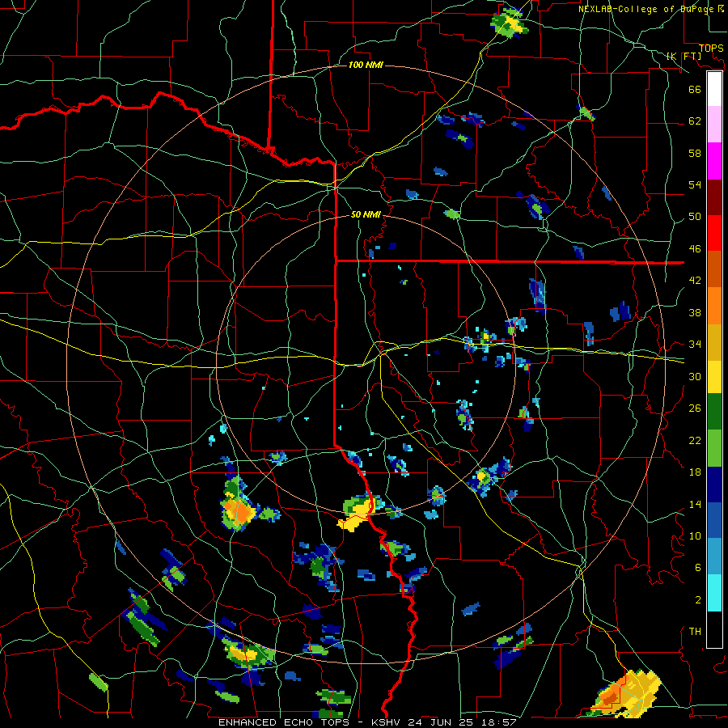Click the legend value 18

(x=695, y=472)
